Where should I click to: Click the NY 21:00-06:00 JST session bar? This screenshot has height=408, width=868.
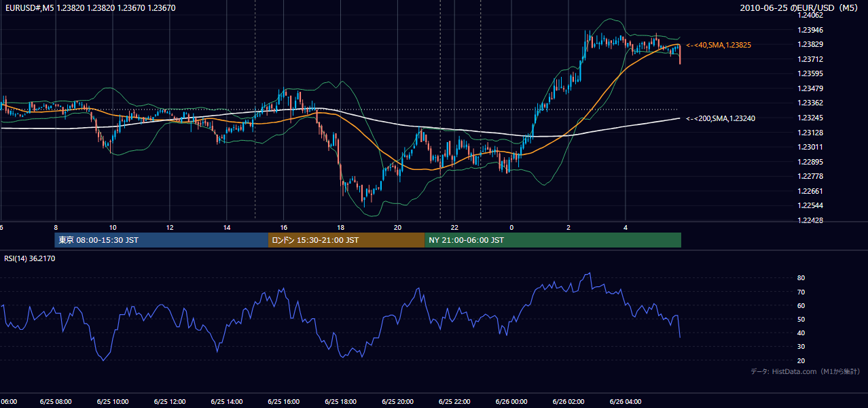click(x=553, y=240)
